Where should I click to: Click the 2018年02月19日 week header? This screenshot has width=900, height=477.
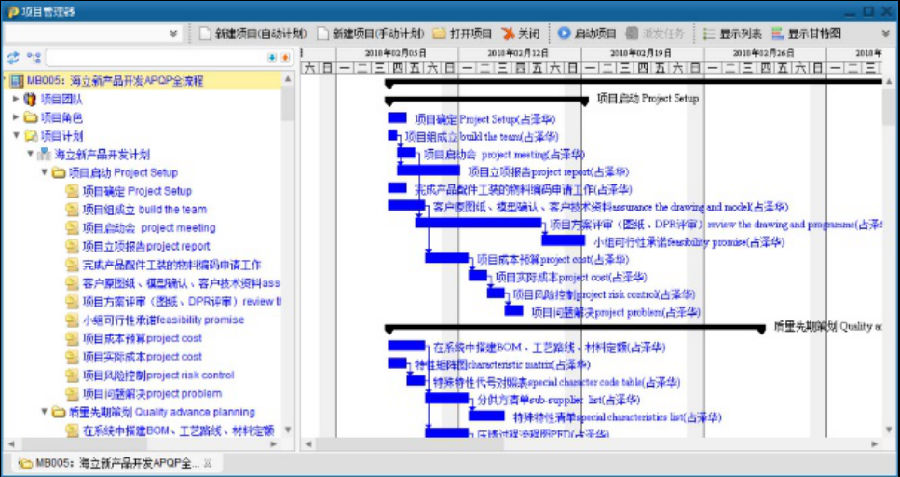point(642,53)
